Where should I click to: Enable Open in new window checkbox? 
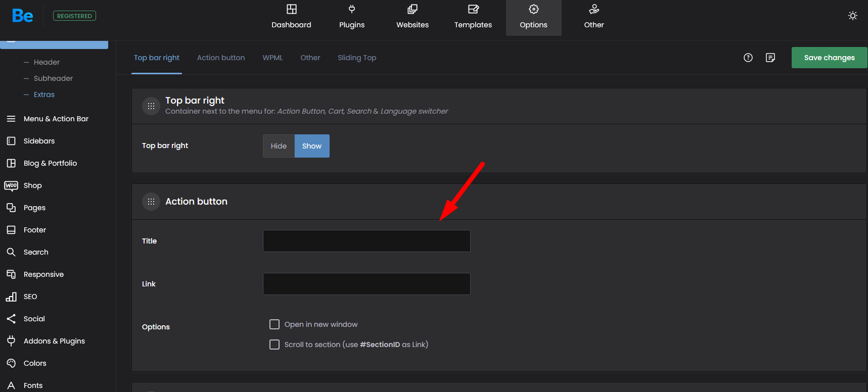click(x=275, y=324)
